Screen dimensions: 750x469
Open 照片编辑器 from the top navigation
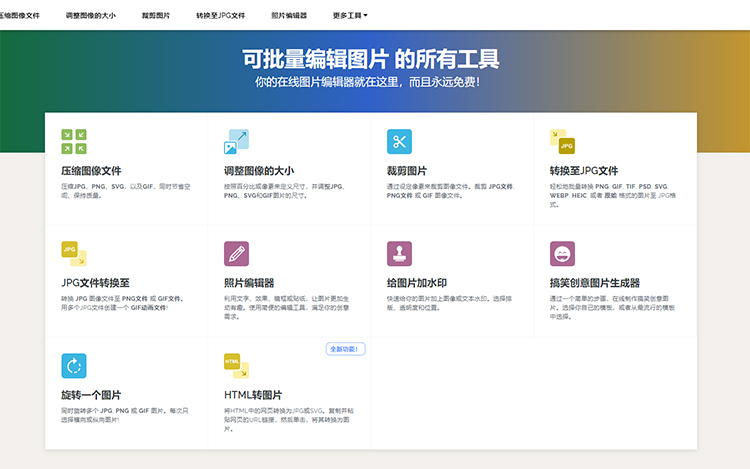[x=289, y=16]
